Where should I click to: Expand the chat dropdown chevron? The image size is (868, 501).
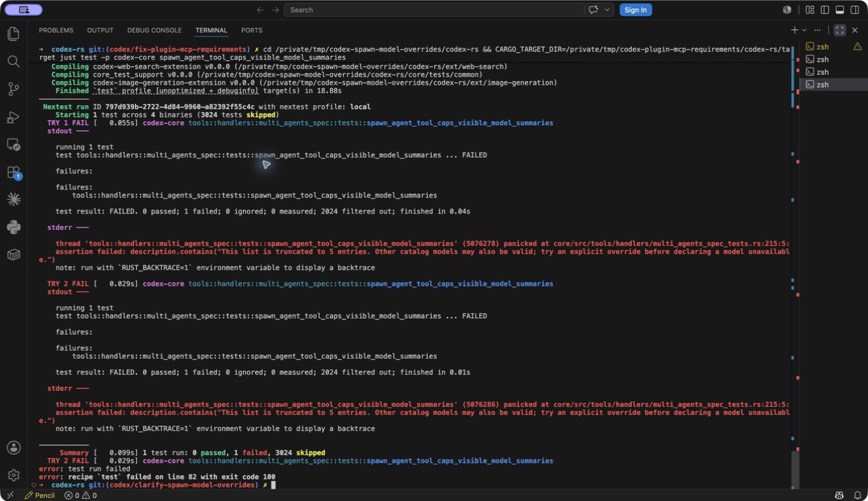coord(607,10)
